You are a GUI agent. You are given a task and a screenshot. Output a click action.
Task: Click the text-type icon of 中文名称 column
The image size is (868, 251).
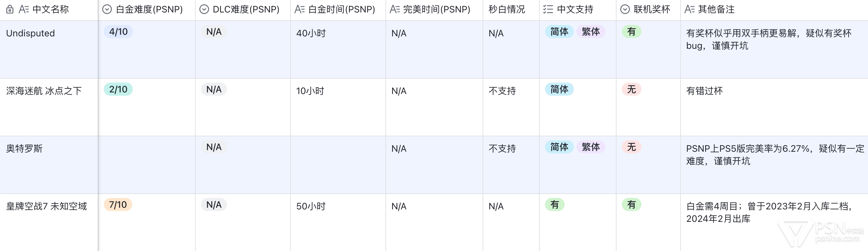click(24, 10)
